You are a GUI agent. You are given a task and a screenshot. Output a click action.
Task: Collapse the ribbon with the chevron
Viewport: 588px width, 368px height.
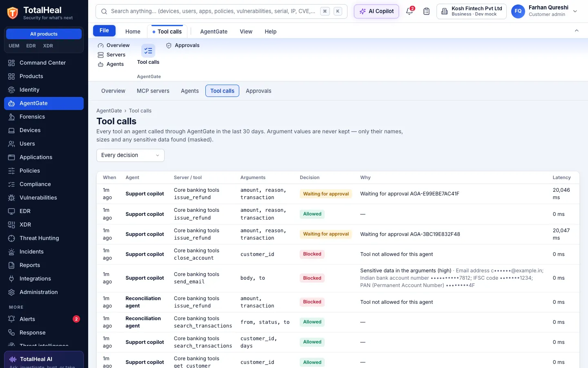pyautogui.click(x=577, y=31)
